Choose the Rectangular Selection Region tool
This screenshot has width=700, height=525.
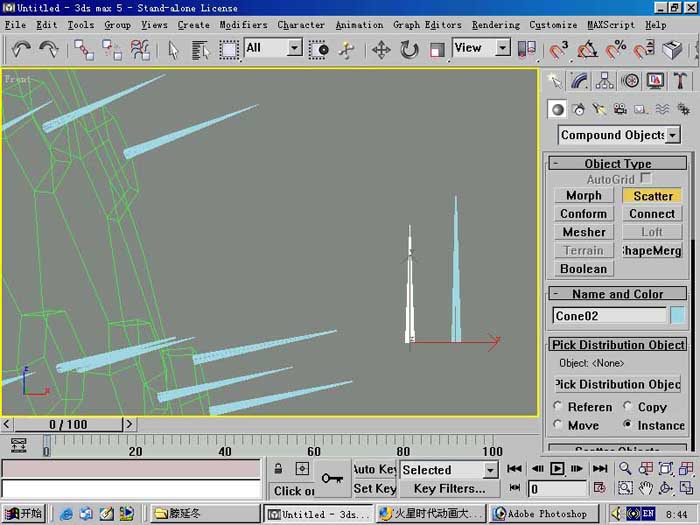(229, 50)
